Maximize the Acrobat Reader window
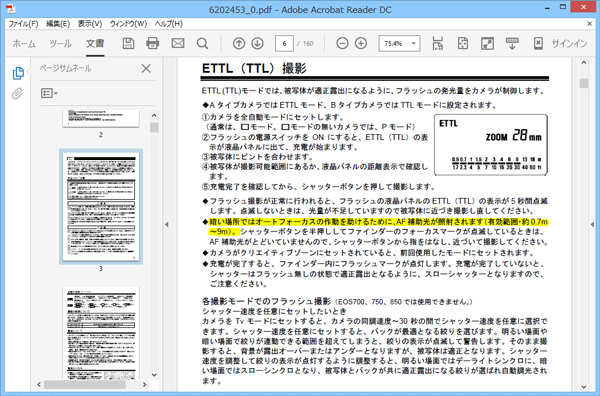600x396 pixels. point(563,7)
